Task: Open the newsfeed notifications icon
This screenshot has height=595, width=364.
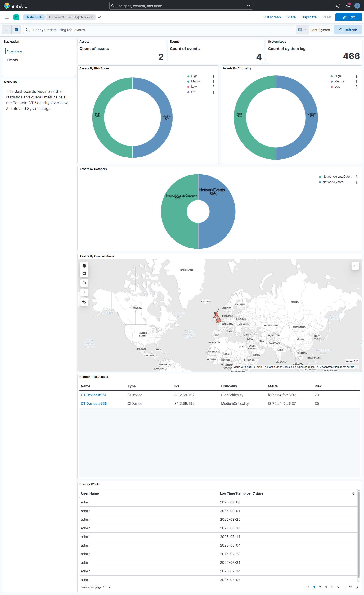Action: click(x=348, y=6)
